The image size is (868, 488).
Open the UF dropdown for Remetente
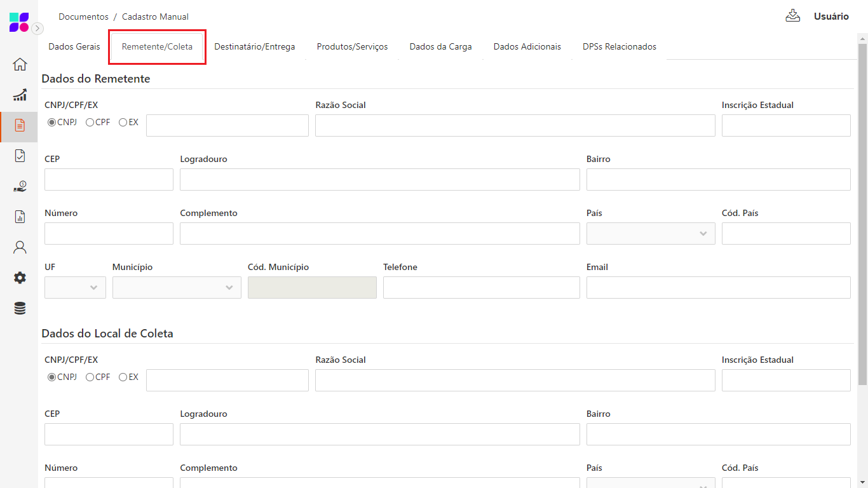pyautogui.click(x=75, y=288)
